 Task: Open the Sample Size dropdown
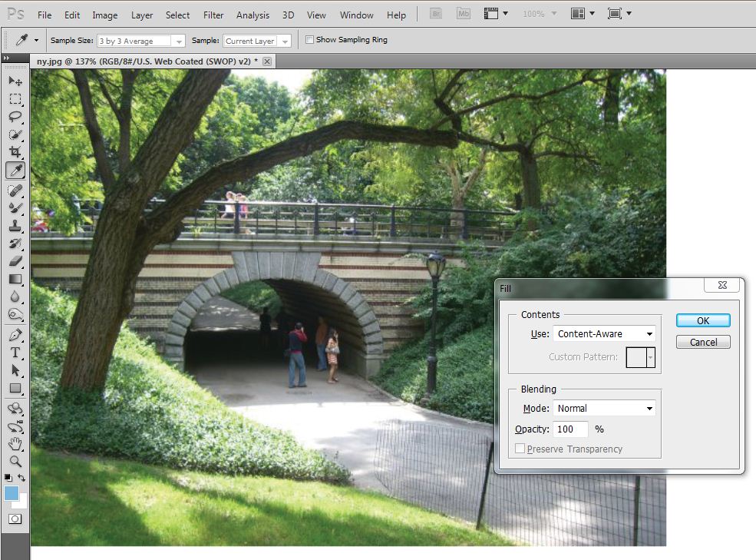pyautogui.click(x=141, y=41)
